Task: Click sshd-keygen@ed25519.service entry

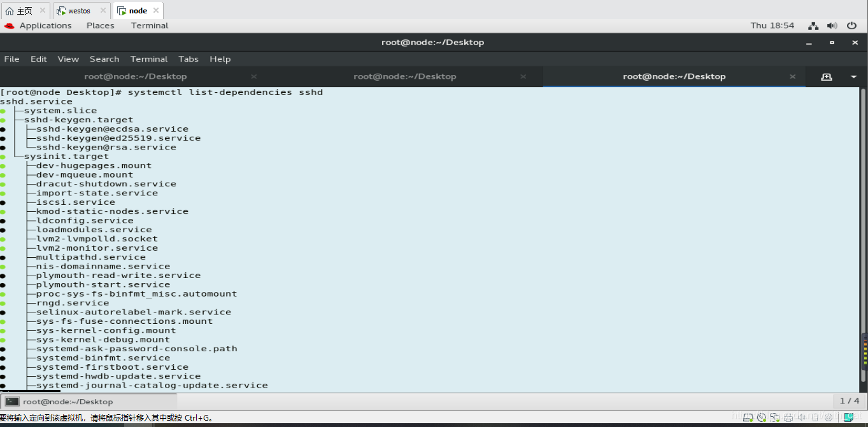Action: coord(118,138)
